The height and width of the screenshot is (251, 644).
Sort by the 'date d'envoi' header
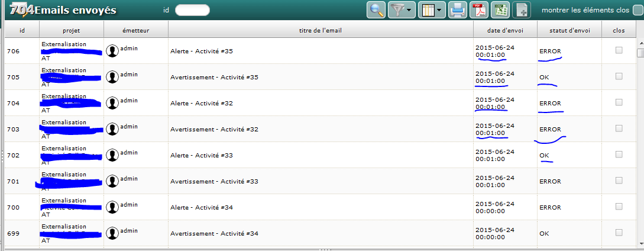click(x=505, y=30)
